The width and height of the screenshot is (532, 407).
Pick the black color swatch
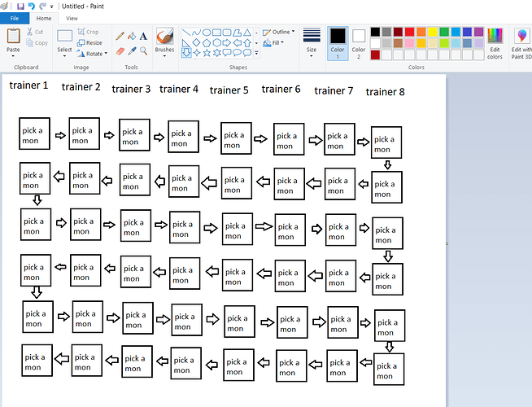(x=375, y=32)
